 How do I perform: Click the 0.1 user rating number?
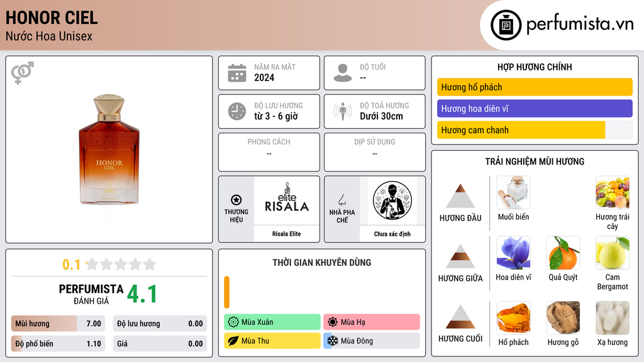coord(72,265)
